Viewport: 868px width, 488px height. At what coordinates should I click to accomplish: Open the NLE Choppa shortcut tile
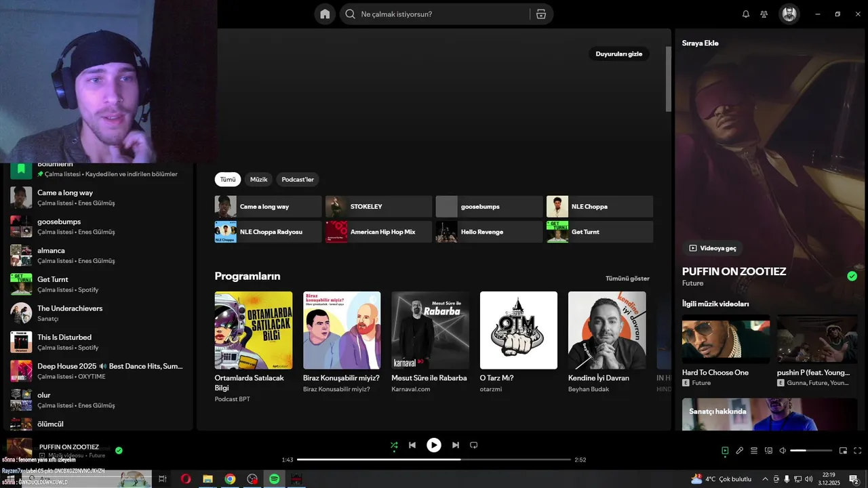click(599, 207)
